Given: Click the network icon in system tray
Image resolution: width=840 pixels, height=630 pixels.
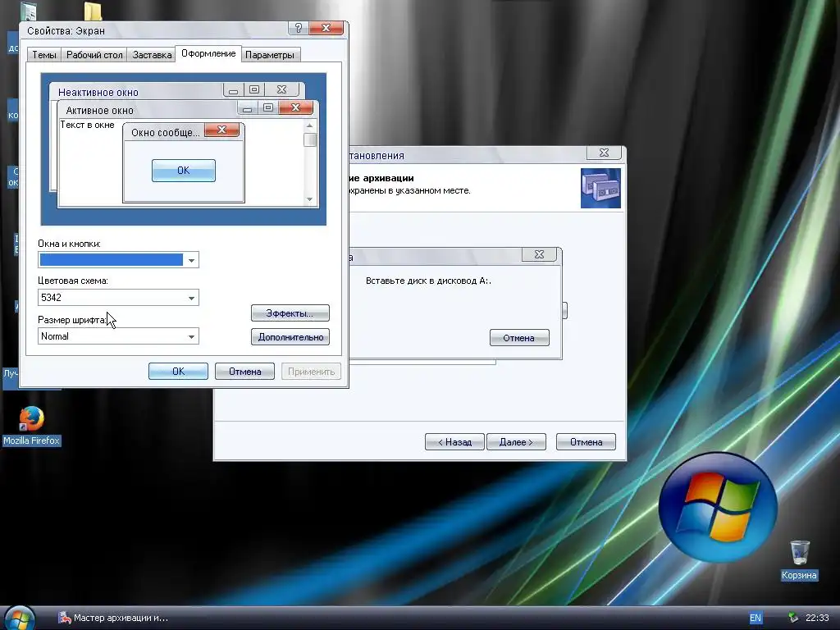Looking at the screenshot, I should [793, 618].
